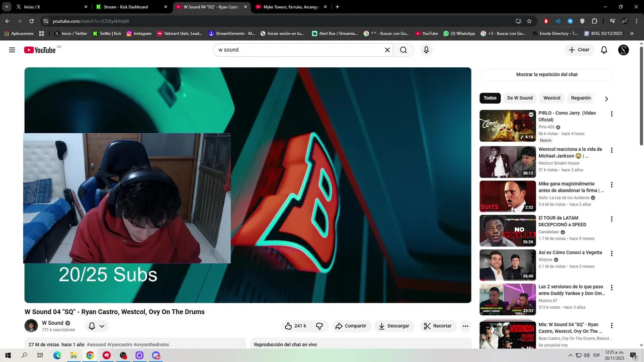Open options for PIRLO - Como Jerry video
The image size is (644, 362).
tap(612, 114)
